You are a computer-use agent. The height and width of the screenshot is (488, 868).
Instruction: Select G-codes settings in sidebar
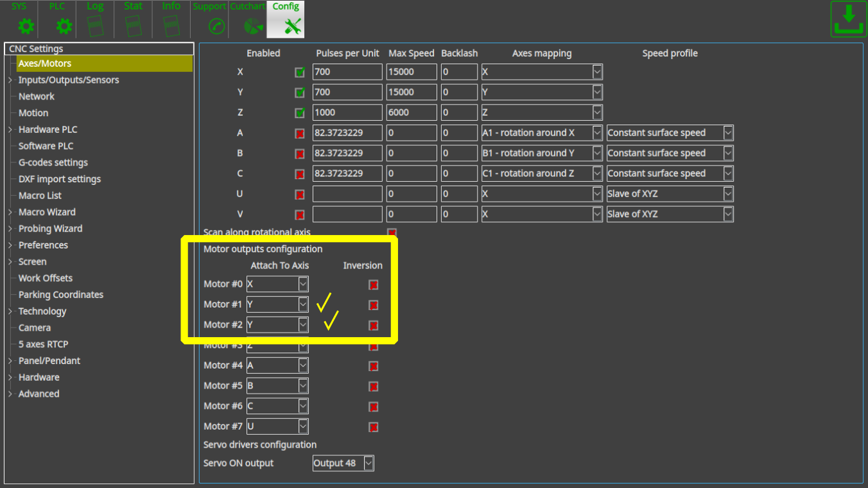tap(53, 162)
